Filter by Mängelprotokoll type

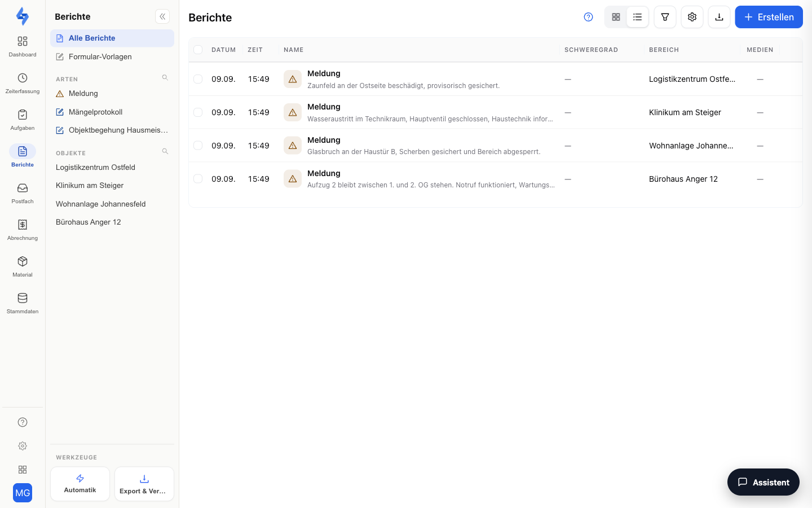pos(112,112)
